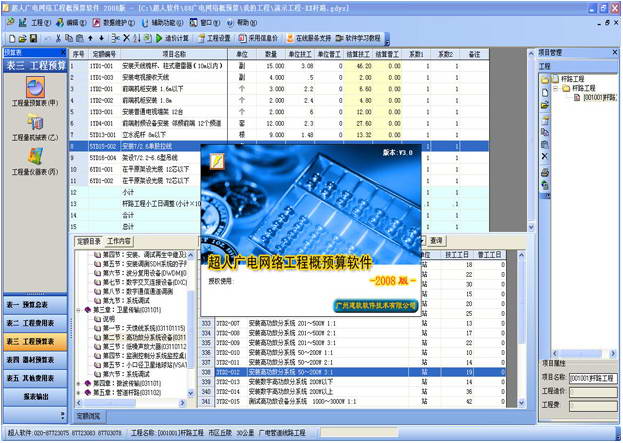Click the save floppy disk icon
Viewport: 623px width, 443px height.
(x=34, y=39)
